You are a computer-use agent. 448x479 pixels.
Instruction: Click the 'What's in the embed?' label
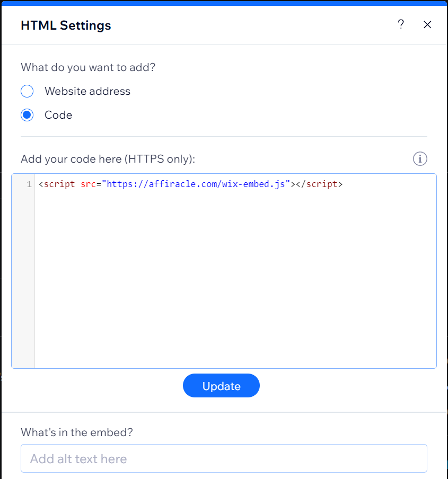(76, 432)
